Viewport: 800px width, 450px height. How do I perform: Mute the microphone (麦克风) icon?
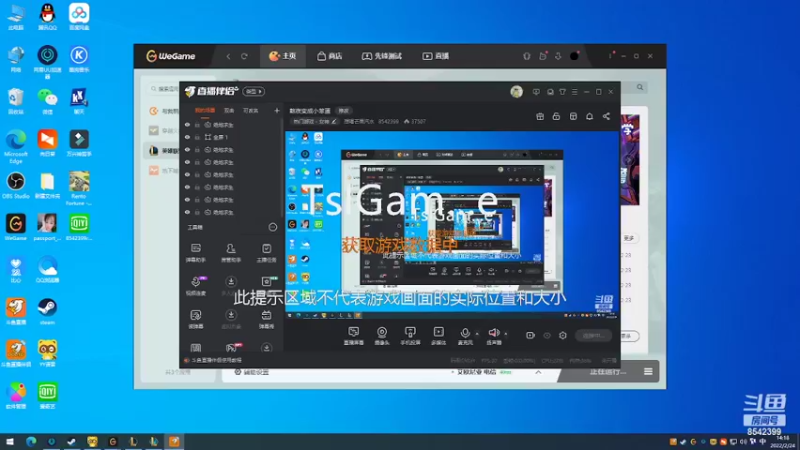point(465,336)
